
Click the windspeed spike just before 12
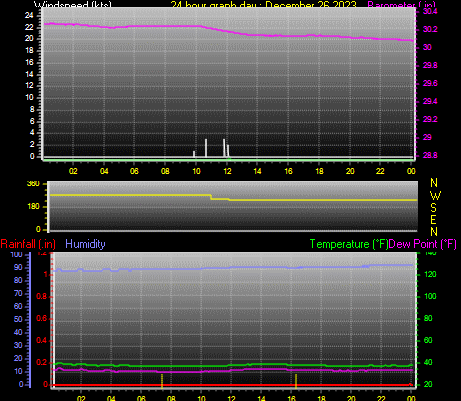(224, 148)
